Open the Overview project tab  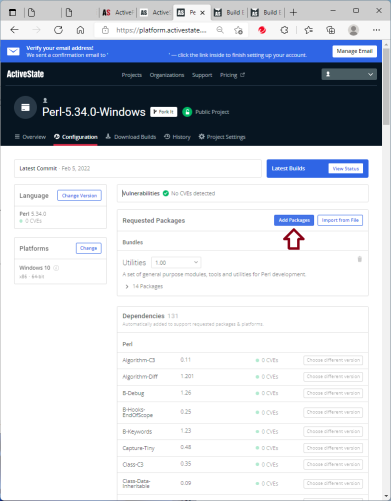coord(30,137)
